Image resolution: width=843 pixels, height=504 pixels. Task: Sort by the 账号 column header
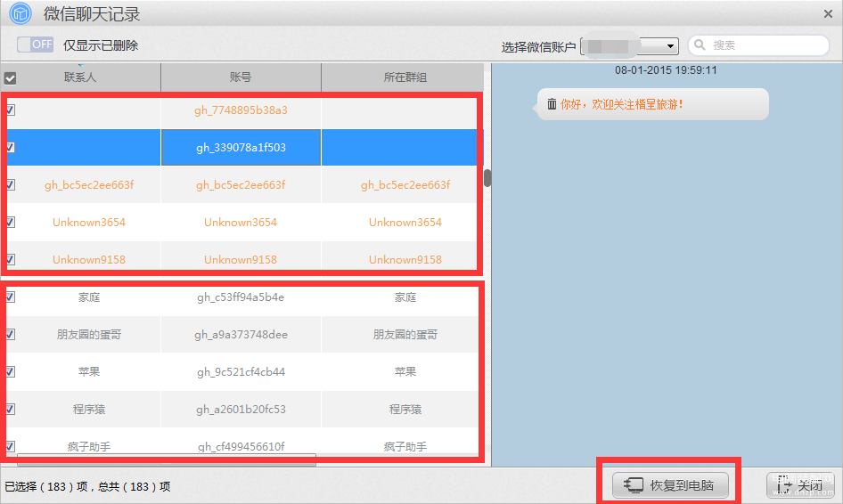click(x=241, y=77)
